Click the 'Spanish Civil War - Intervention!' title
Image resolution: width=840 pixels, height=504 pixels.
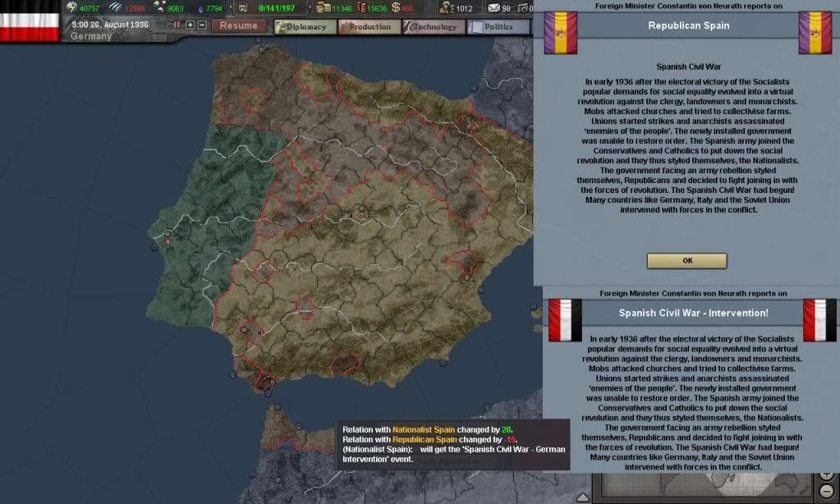[x=693, y=313]
